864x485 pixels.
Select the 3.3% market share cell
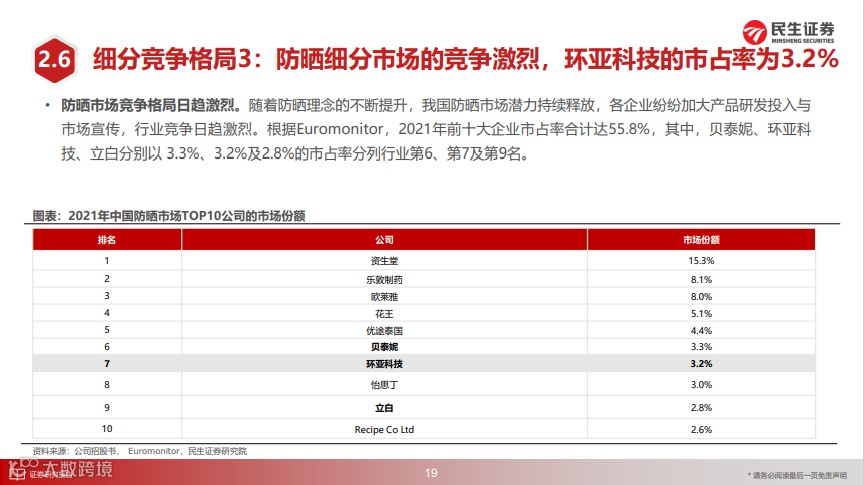coord(701,347)
